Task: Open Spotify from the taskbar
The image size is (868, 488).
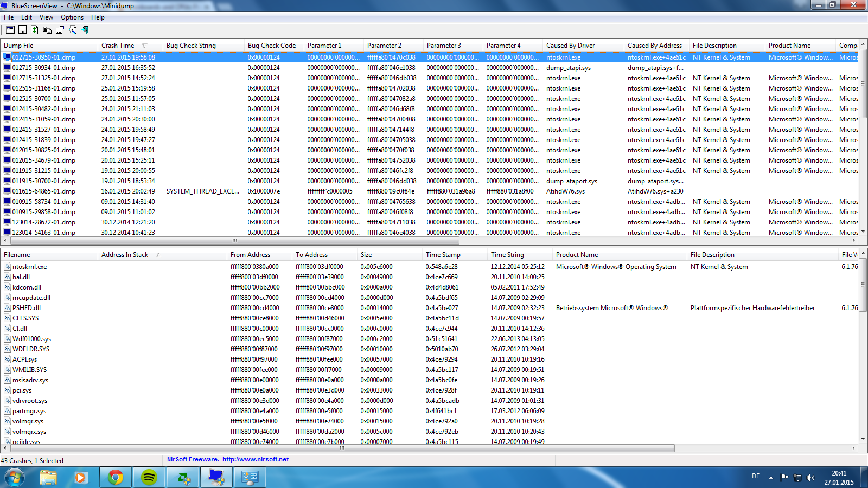Action: point(149,478)
